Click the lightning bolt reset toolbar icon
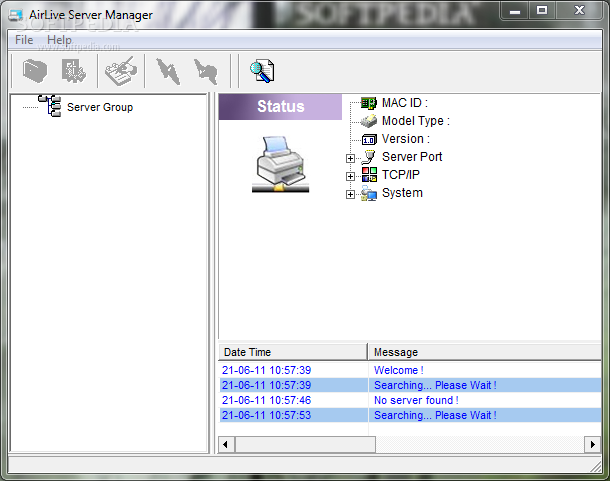This screenshot has width=610, height=481. [x=168, y=71]
